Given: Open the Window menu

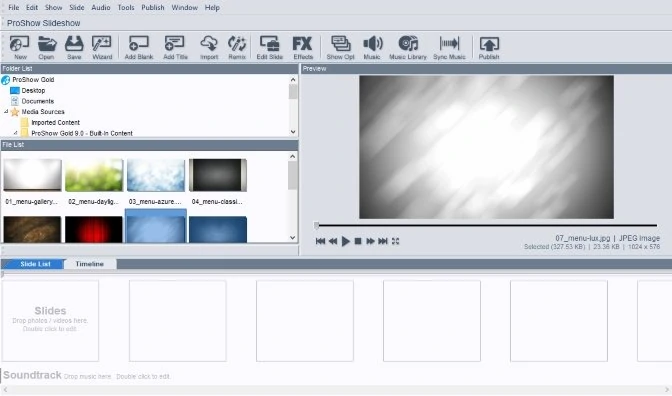Looking at the screenshot, I should click(185, 7).
